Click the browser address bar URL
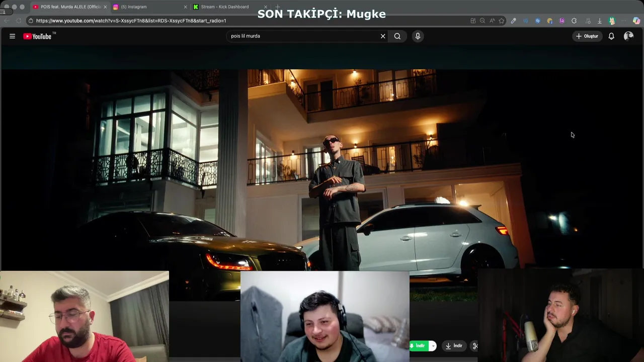Viewport: 644px width, 362px height. click(x=131, y=21)
